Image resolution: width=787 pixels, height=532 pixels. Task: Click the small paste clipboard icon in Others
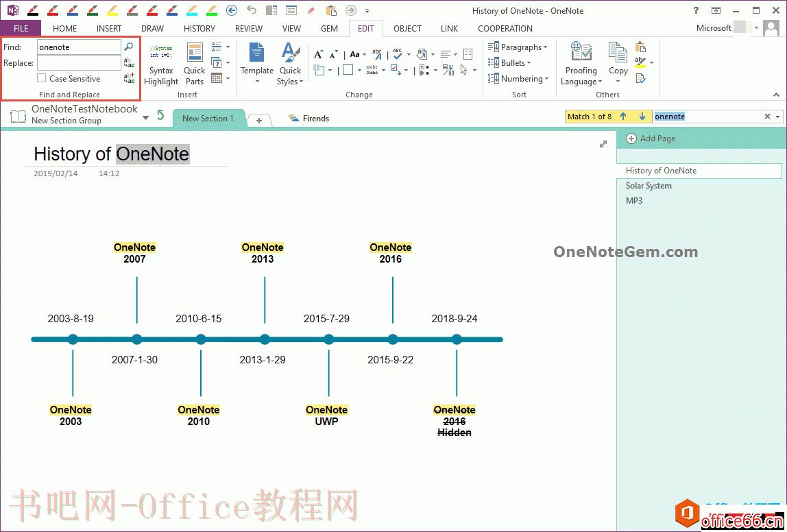coord(640,47)
